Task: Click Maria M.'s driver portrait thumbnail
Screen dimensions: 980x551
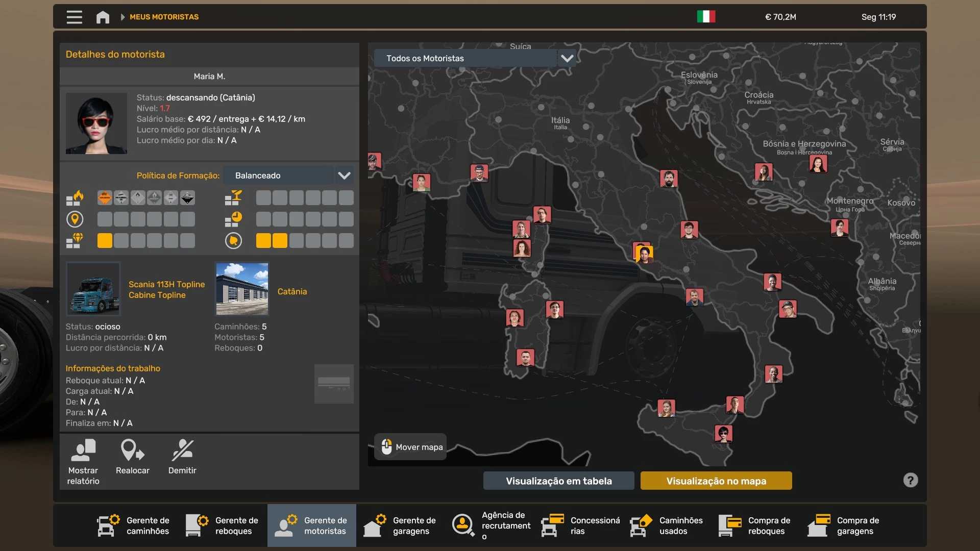Action: 96,123
